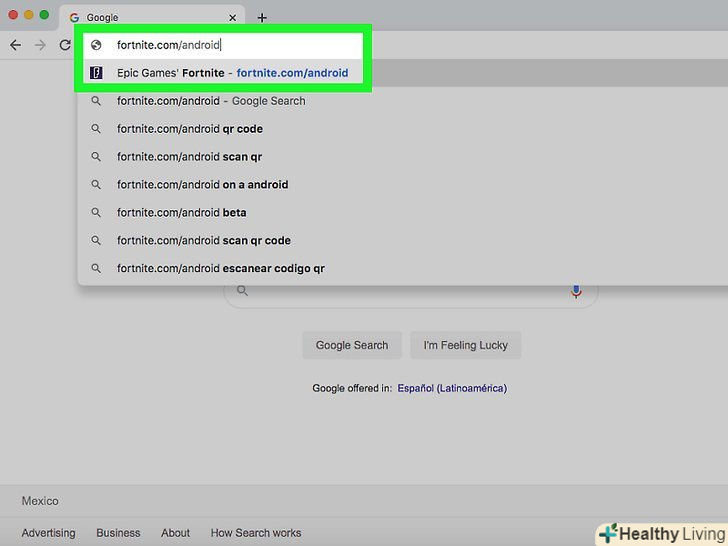Open the Advertising footer link
This screenshot has width=728, height=546.
click(48, 533)
